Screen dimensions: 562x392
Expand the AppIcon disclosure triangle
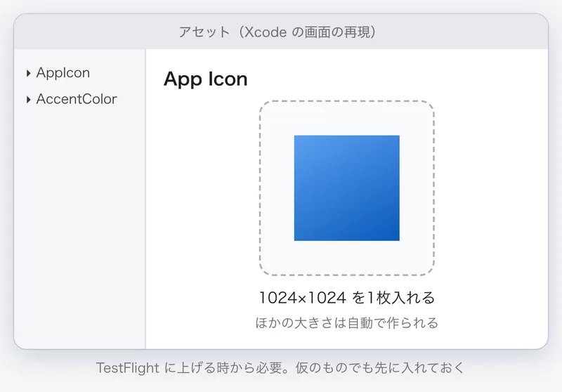click(x=29, y=74)
